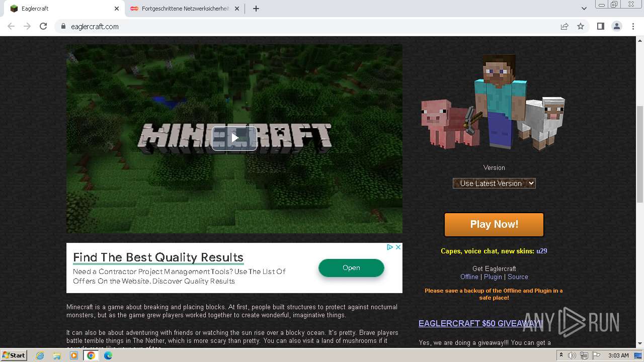Go forward to the next page
Viewport: 644px width, 362px height.
click(27, 26)
